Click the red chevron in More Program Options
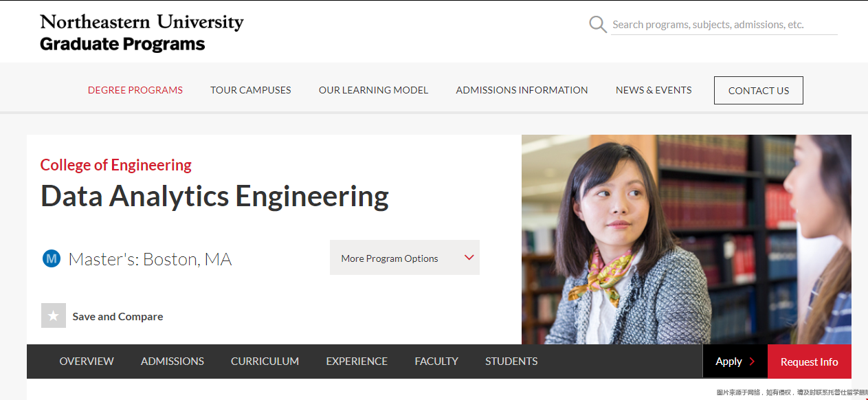Viewport: 868px width, 400px height. tap(469, 258)
